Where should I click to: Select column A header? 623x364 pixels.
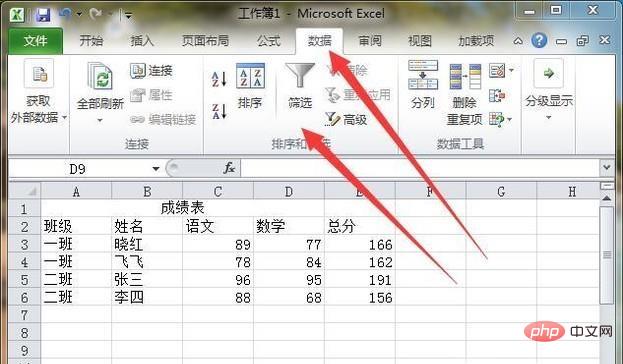click(x=76, y=192)
